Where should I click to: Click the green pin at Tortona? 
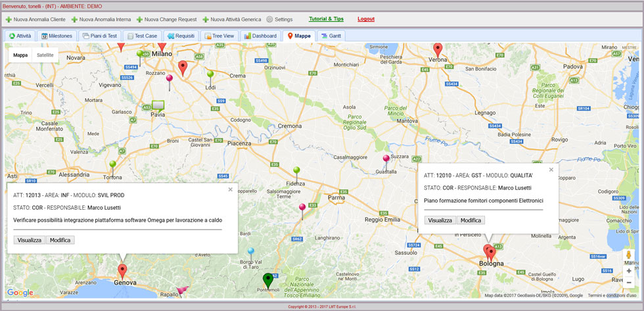pyautogui.click(x=112, y=166)
